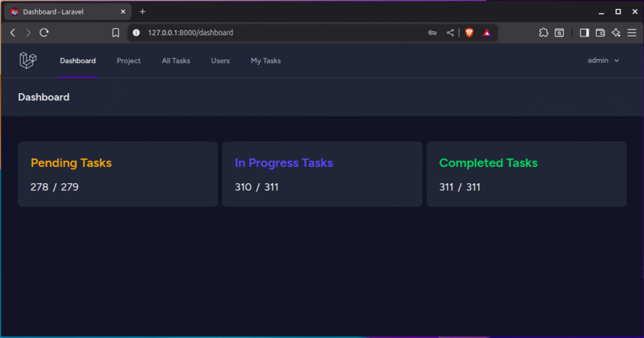This screenshot has width=644, height=338.
Task: Open the browser hamburger main menu
Action: 631,33
